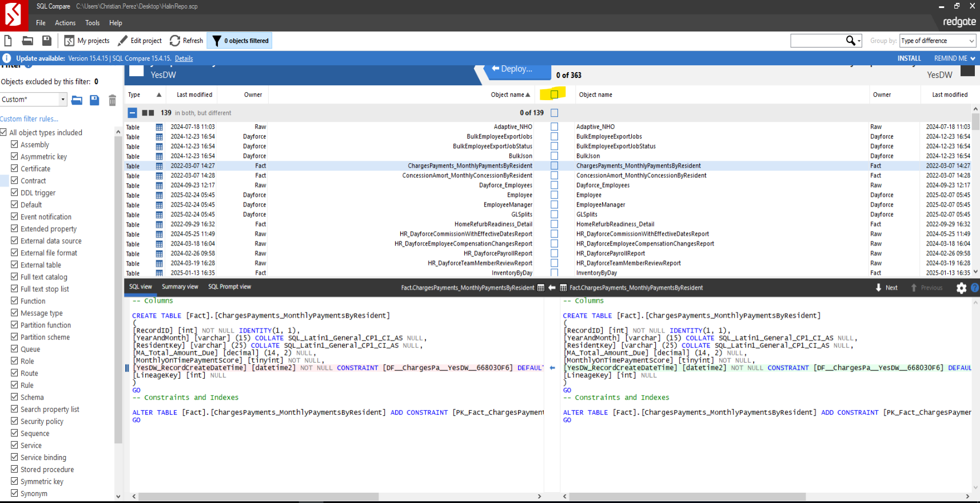Screen dimensions: 980x503
Task: Click the arrow between script object names
Action: (x=552, y=288)
